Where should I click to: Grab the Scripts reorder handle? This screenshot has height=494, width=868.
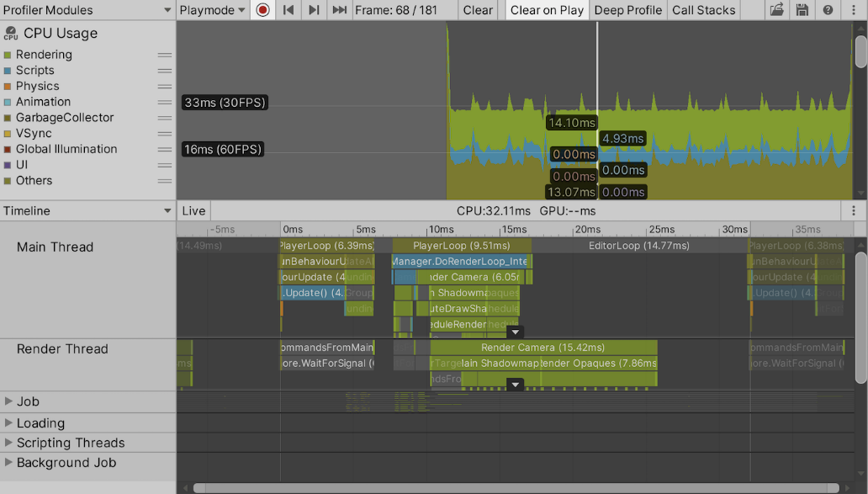click(x=164, y=71)
